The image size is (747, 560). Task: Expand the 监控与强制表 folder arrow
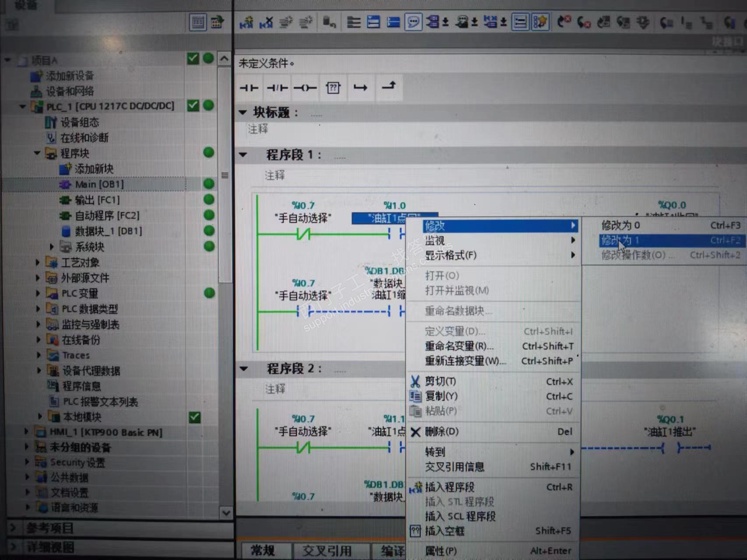pyautogui.click(x=38, y=325)
